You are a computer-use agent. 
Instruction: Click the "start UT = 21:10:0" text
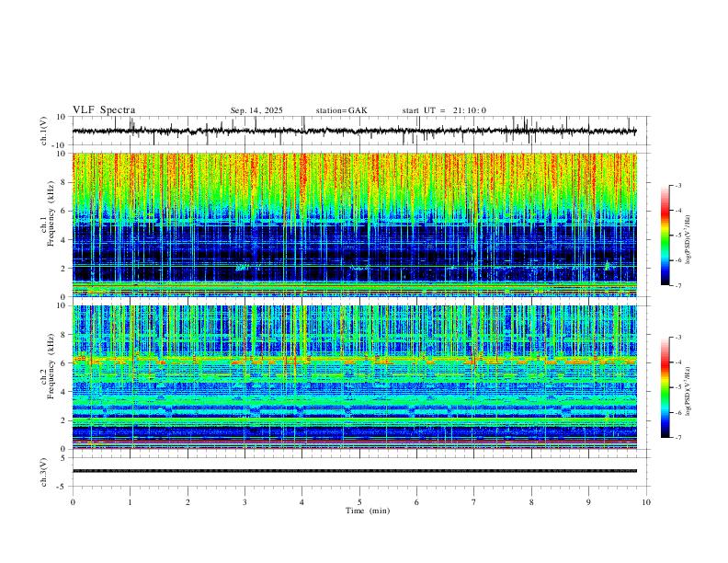pyautogui.click(x=444, y=110)
